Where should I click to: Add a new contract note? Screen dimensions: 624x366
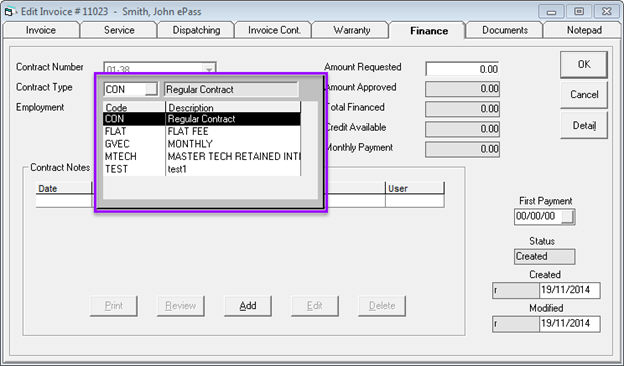(248, 306)
